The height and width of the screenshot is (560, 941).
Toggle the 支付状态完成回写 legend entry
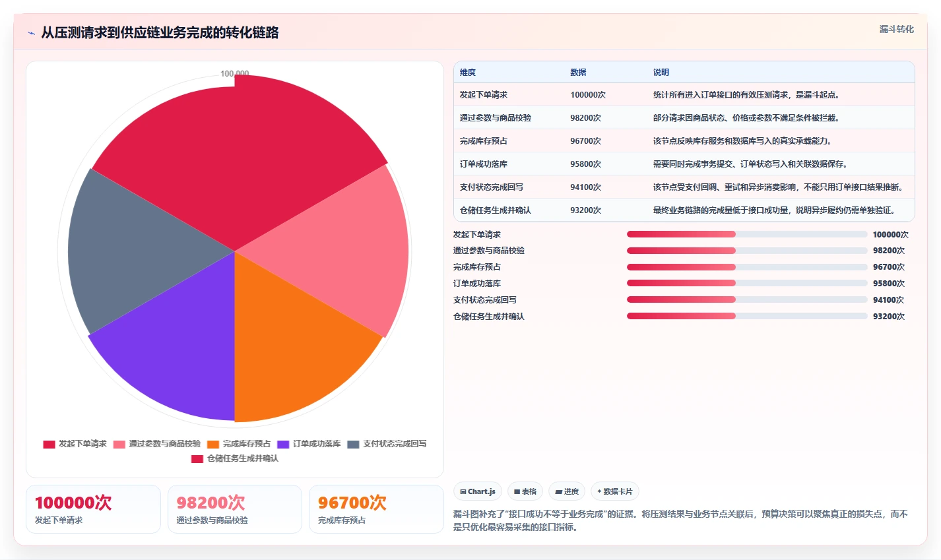pyautogui.click(x=387, y=444)
